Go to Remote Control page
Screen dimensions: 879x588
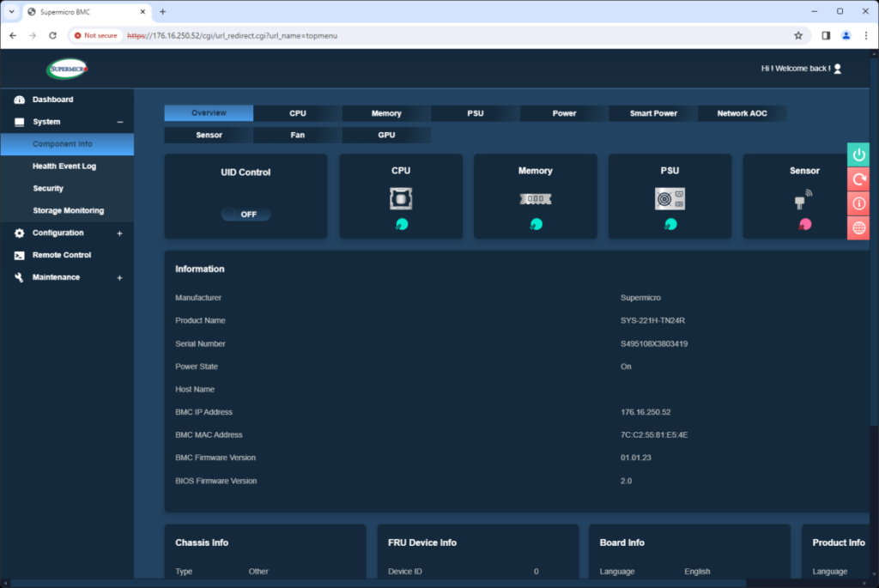click(64, 256)
